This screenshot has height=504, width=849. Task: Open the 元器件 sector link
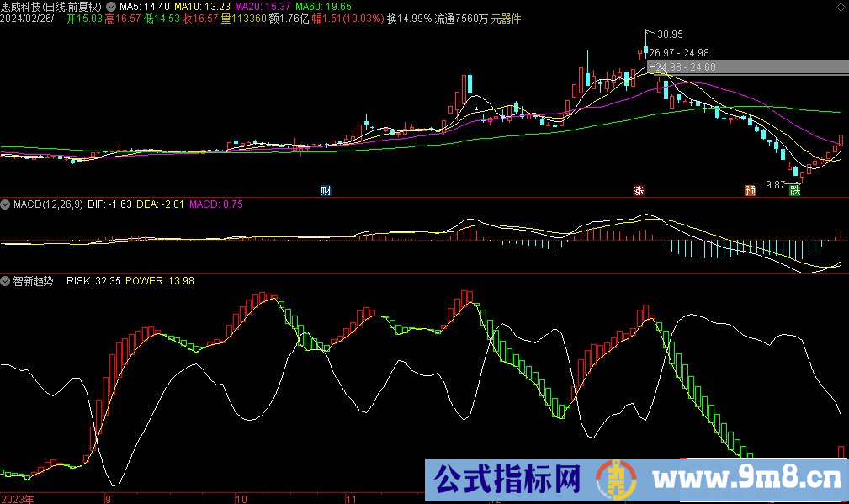(x=507, y=19)
